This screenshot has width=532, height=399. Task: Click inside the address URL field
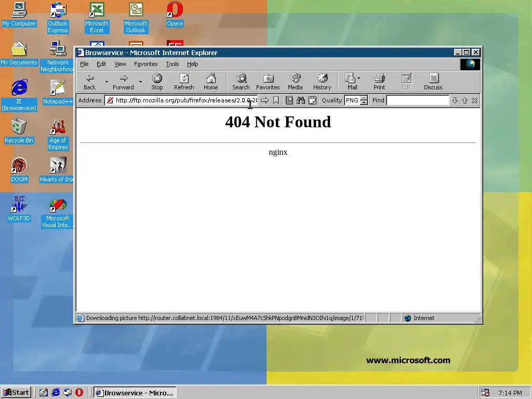(x=181, y=100)
